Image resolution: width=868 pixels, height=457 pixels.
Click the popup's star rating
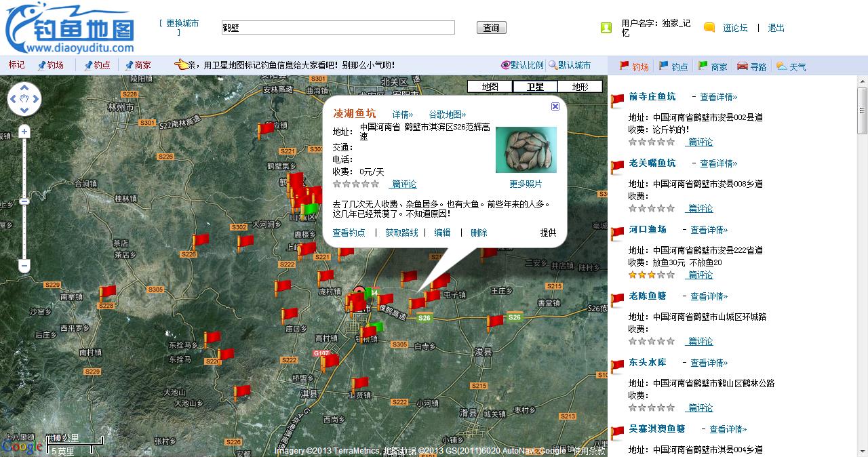[x=356, y=184]
